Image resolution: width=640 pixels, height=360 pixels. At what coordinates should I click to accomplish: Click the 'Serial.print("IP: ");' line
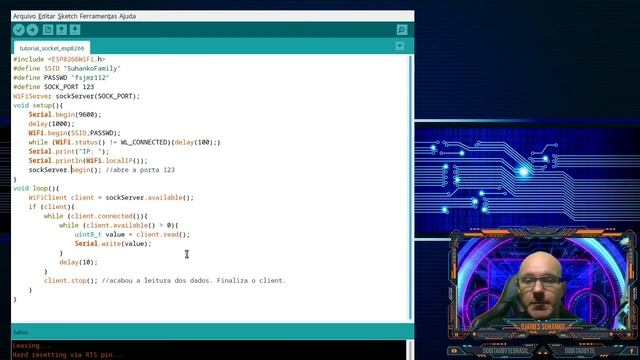(69, 151)
